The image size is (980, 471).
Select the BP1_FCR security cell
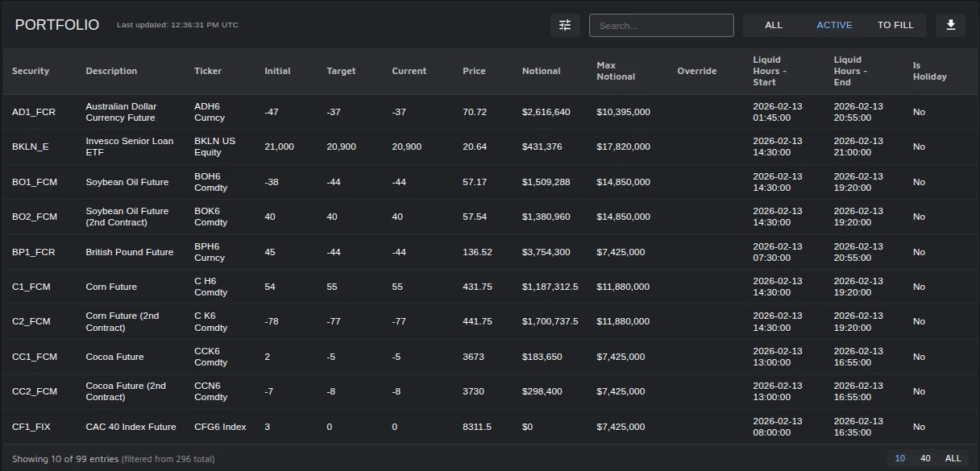click(34, 252)
